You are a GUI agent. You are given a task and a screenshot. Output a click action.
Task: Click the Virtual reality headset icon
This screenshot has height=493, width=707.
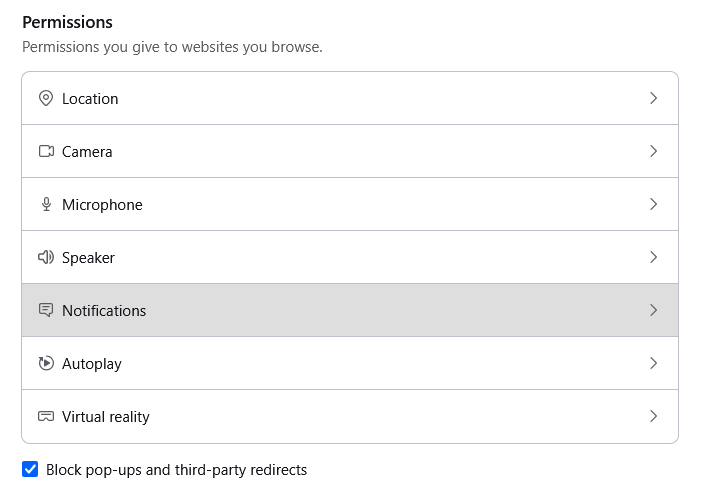click(45, 417)
